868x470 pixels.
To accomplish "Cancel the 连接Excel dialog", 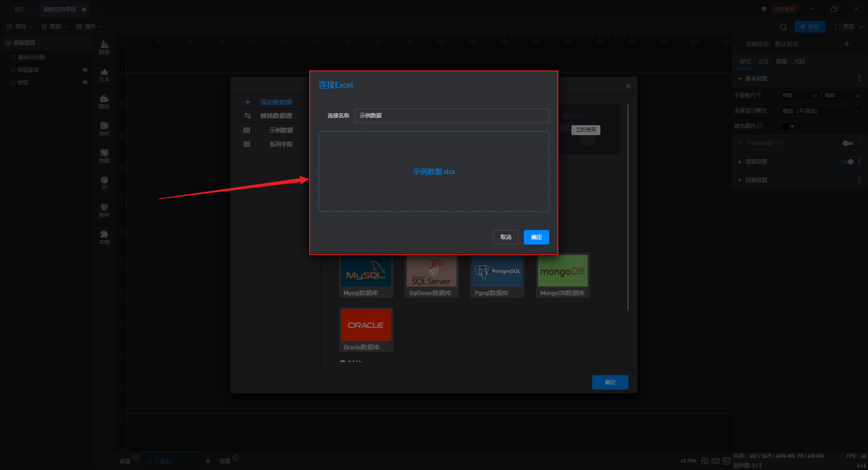I will 505,237.
